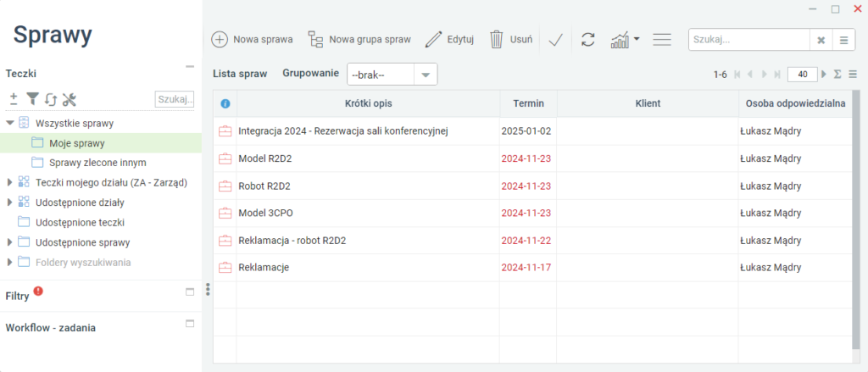This screenshot has width=868, height=372.
Task: Click the page size field showing 40
Action: [802, 75]
